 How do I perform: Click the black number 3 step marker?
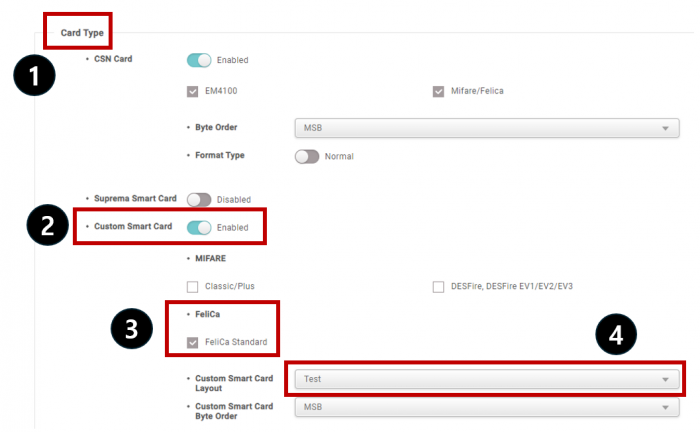131,327
